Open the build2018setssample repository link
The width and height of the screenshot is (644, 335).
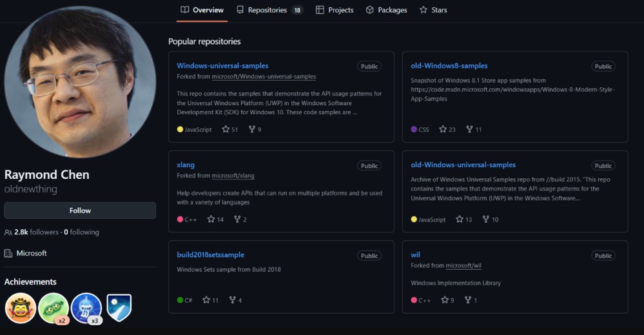coord(210,255)
